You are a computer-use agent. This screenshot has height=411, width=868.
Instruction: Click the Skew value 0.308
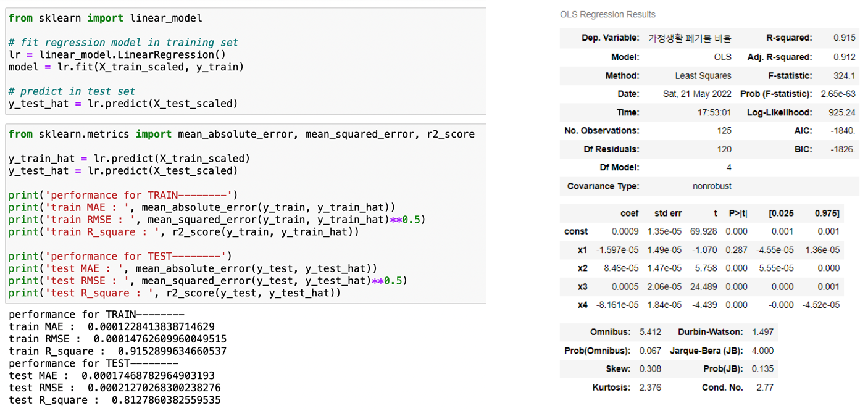pyautogui.click(x=651, y=369)
